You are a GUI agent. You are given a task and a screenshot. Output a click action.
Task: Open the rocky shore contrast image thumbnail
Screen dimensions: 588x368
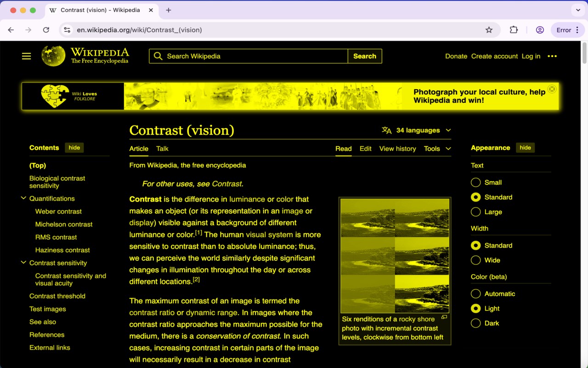click(x=395, y=256)
